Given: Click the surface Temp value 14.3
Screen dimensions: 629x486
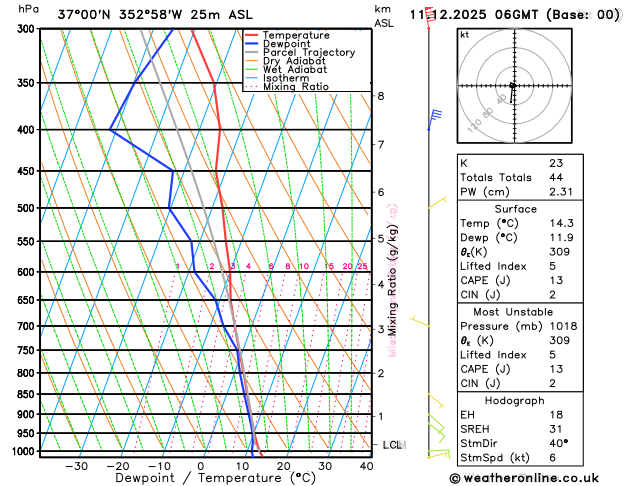Looking at the screenshot, I should [x=562, y=223].
